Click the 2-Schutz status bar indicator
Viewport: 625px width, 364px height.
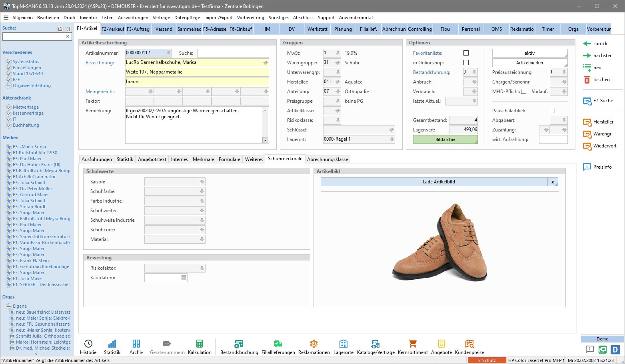click(487, 360)
